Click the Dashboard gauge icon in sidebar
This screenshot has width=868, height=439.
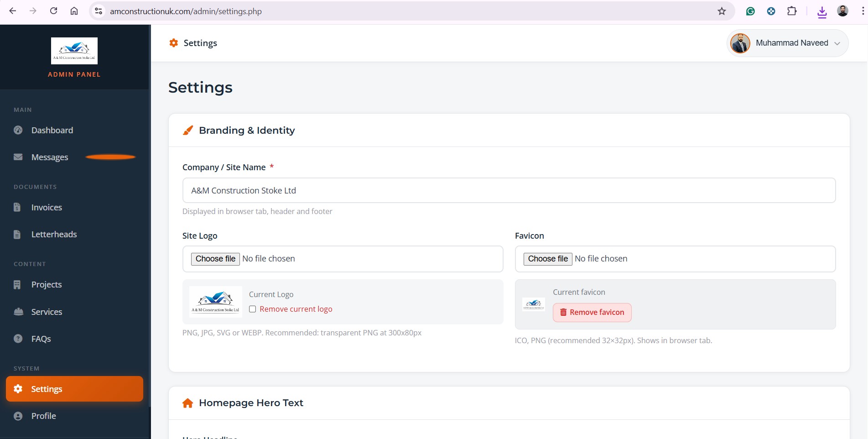[18, 130]
